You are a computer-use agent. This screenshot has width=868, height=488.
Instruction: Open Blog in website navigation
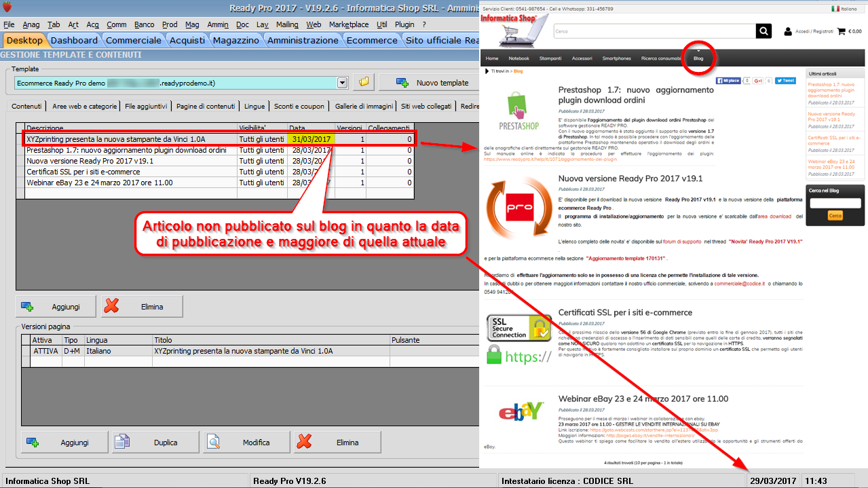(698, 59)
